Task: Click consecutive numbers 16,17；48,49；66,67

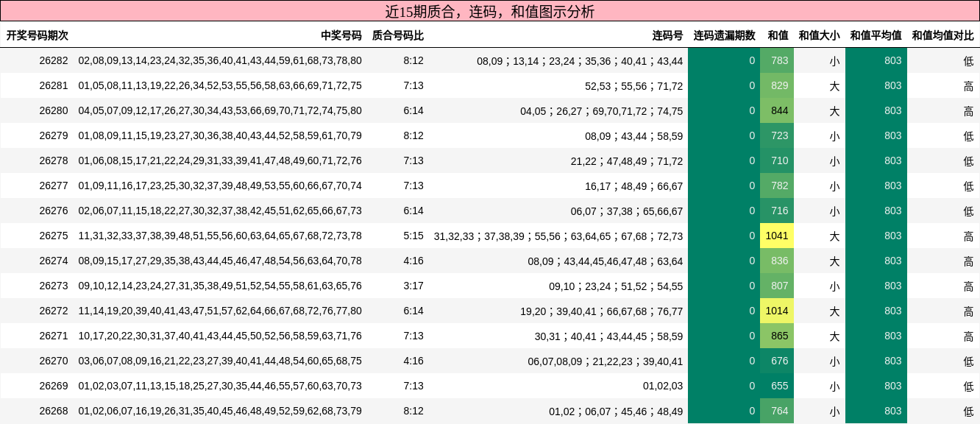Action: pyautogui.click(x=634, y=185)
